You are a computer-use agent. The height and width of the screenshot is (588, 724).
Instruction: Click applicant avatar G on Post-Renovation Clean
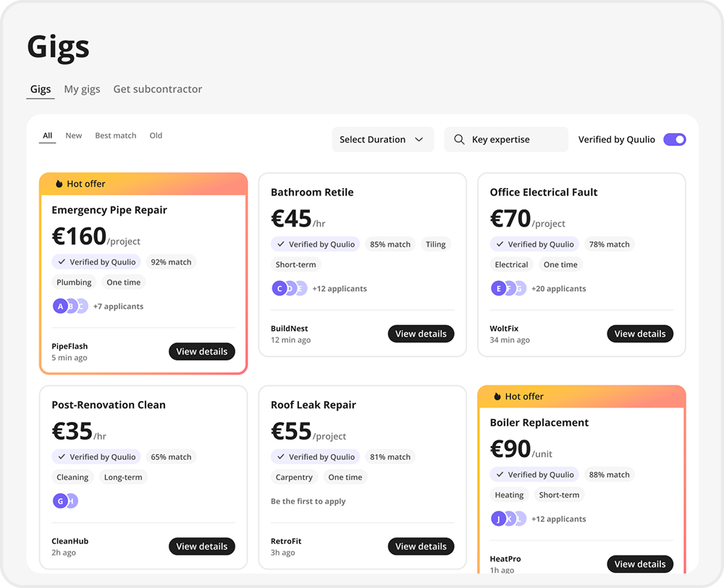60,501
